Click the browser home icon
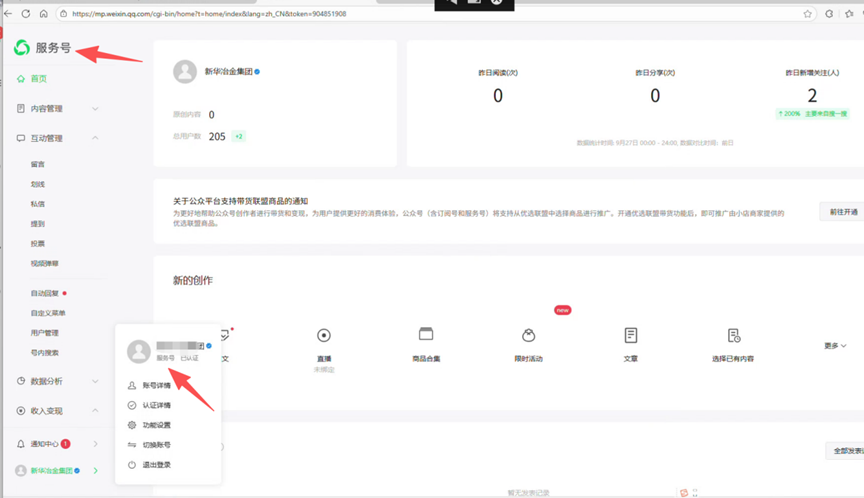This screenshot has width=864, height=498. point(44,14)
